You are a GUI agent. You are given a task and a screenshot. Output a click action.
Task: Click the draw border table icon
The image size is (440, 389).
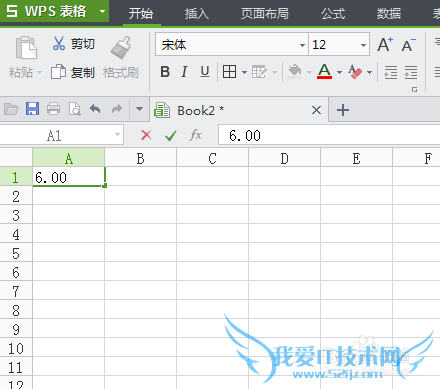(x=259, y=72)
